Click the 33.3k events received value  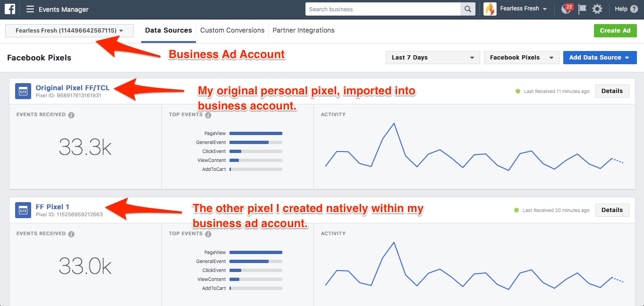(85, 148)
